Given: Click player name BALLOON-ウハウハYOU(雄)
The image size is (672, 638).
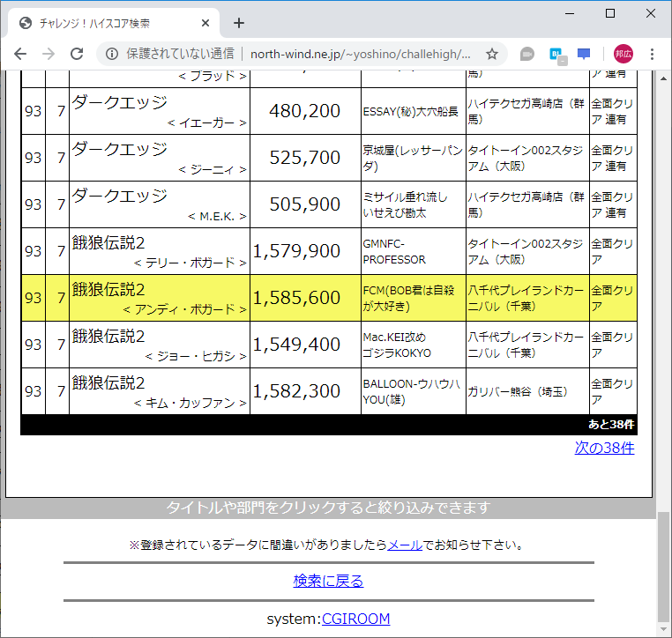Looking at the screenshot, I should [x=412, y=391].
